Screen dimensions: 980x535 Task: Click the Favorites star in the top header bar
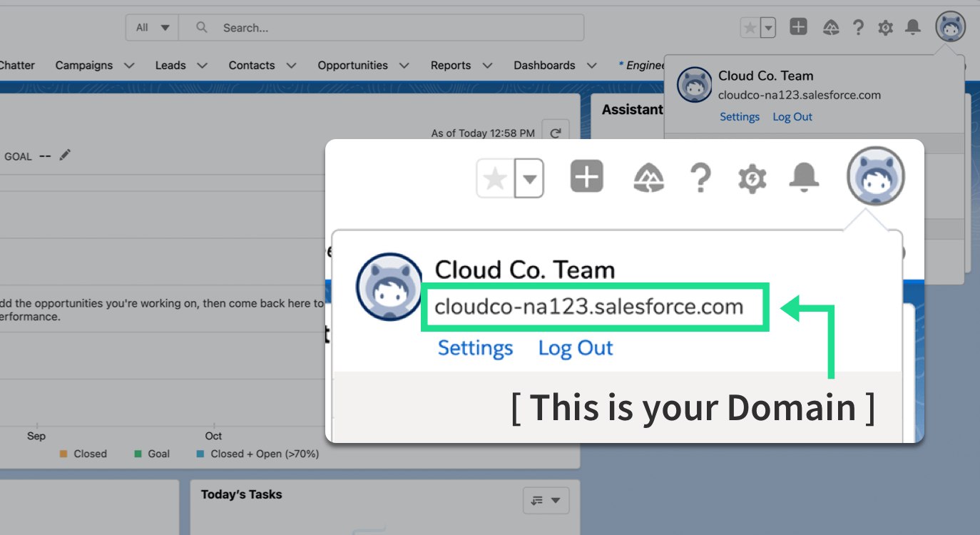tap(750, 28)
